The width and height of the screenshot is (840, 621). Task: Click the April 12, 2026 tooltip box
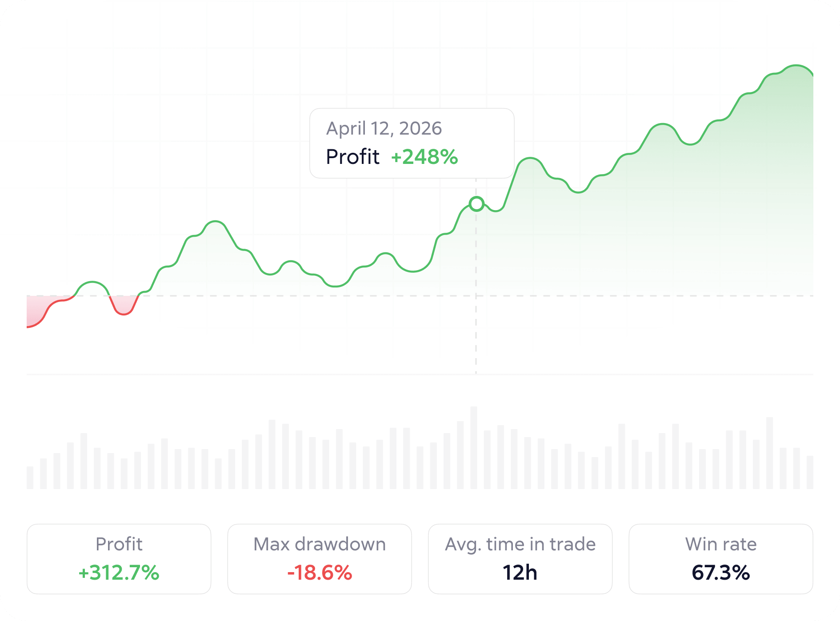412,143
